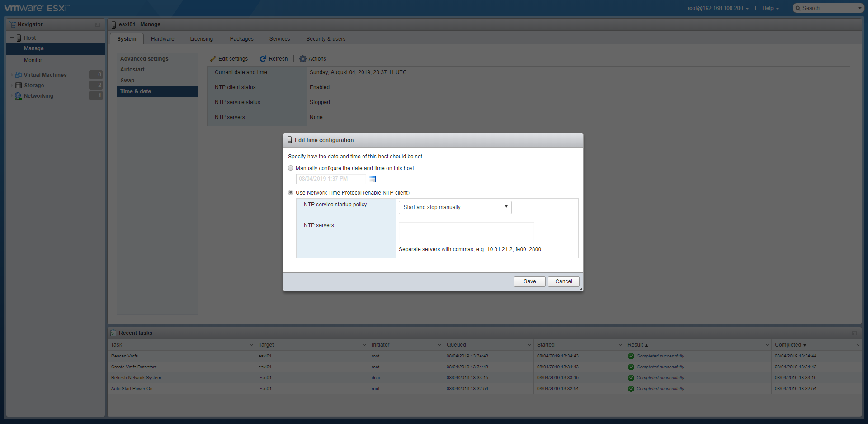Click the Virtual Machines icon in Navigator
This screenshot has width=868, height=424.
(x=19, y=75)
